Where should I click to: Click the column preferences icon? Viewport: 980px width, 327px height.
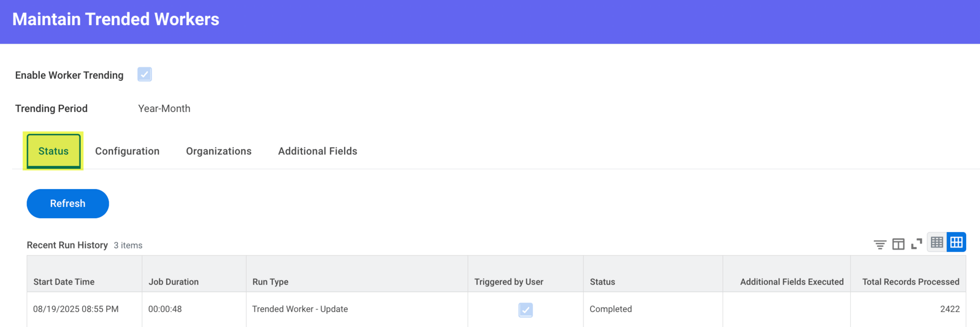(x=898, y=244)
